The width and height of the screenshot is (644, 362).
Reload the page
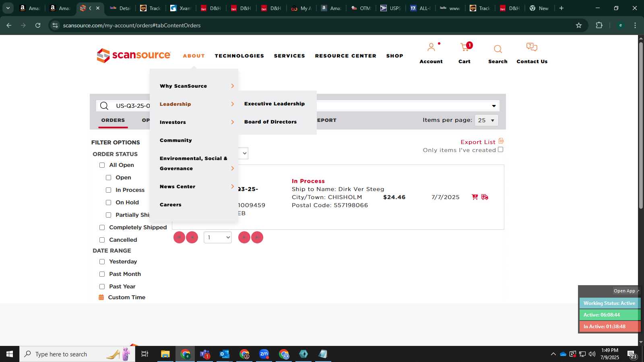coord(38,25)
